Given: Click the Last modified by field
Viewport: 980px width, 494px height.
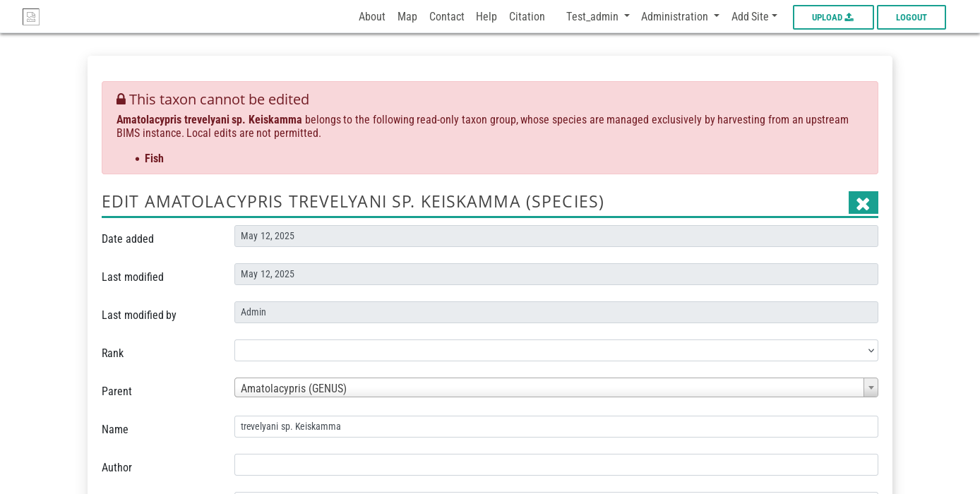Looking at the screenshot, I should (556, 312).
